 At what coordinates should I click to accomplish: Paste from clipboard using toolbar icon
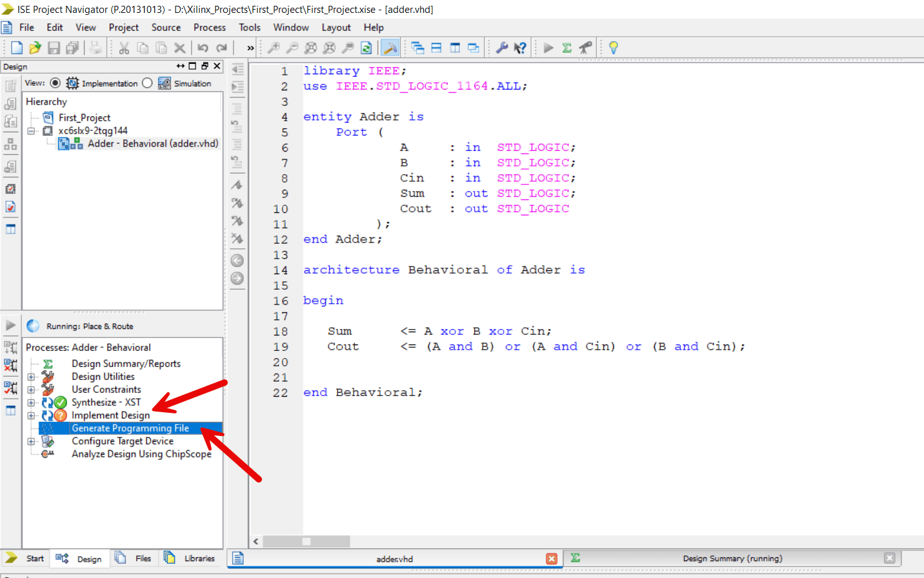pyautogui.click(x=161, y=47)
